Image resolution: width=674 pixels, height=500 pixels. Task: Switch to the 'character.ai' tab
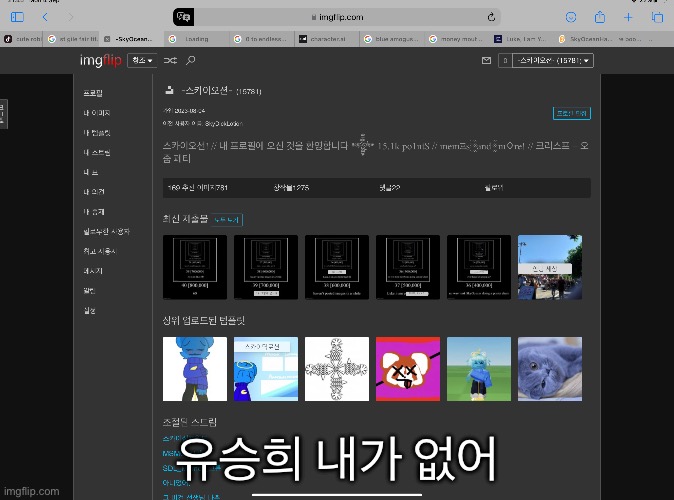click(327, 39)
